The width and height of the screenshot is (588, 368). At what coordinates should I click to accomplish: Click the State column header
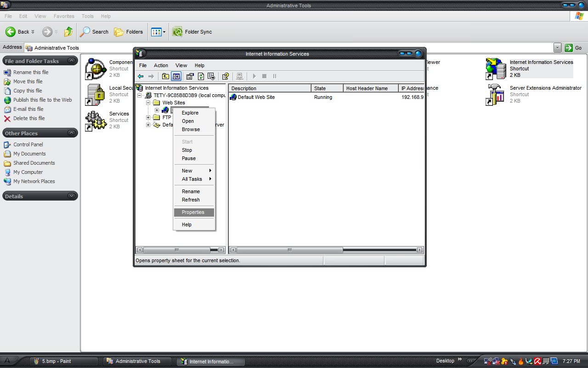click(327, 88)
